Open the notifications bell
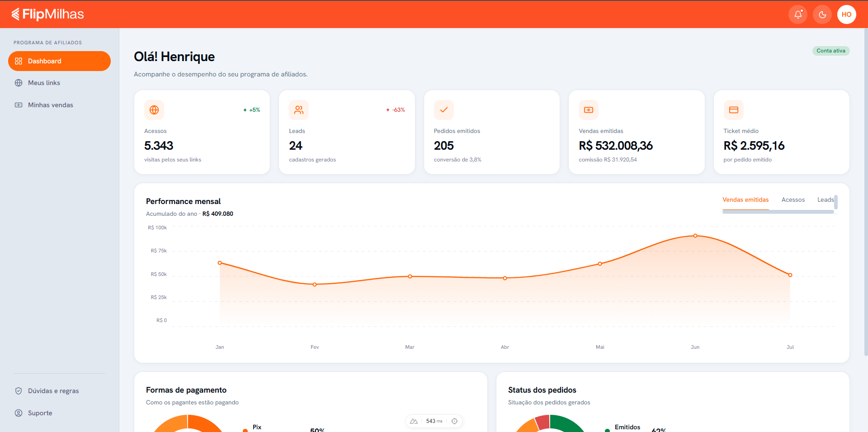This screenshot has height=432, width=868. click(798, 14)
